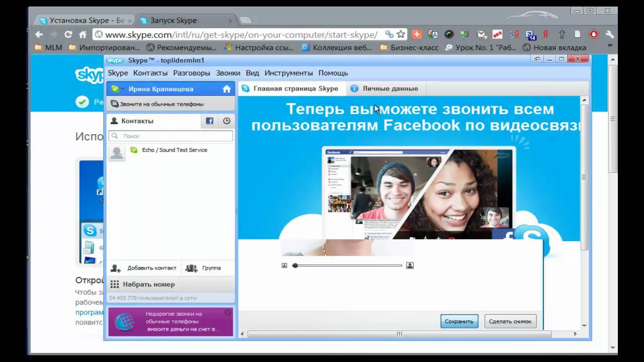This screenshot has height=362, width=644.
Task: Click the Сделать снимок button
Action: pos(510,321)
